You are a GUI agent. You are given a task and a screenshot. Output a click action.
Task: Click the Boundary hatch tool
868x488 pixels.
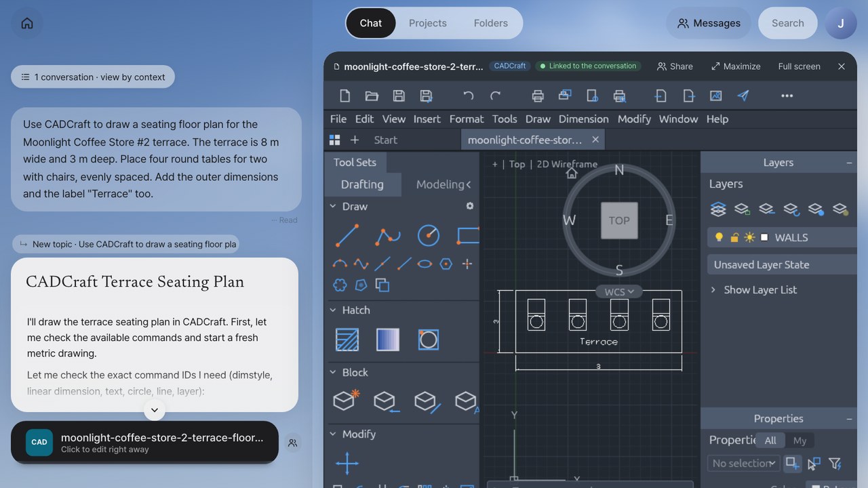(429, 340)
